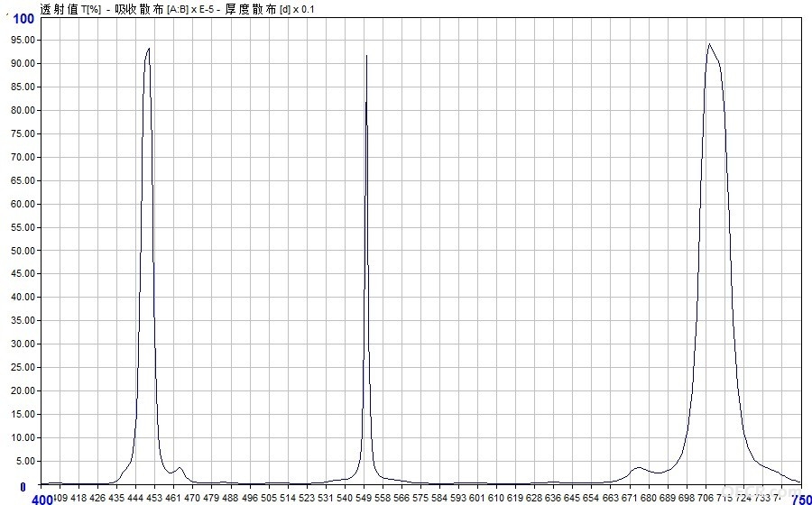Click the low shoulder bump near 675
This screenshot has height=505, width=812.
(639, 468)
